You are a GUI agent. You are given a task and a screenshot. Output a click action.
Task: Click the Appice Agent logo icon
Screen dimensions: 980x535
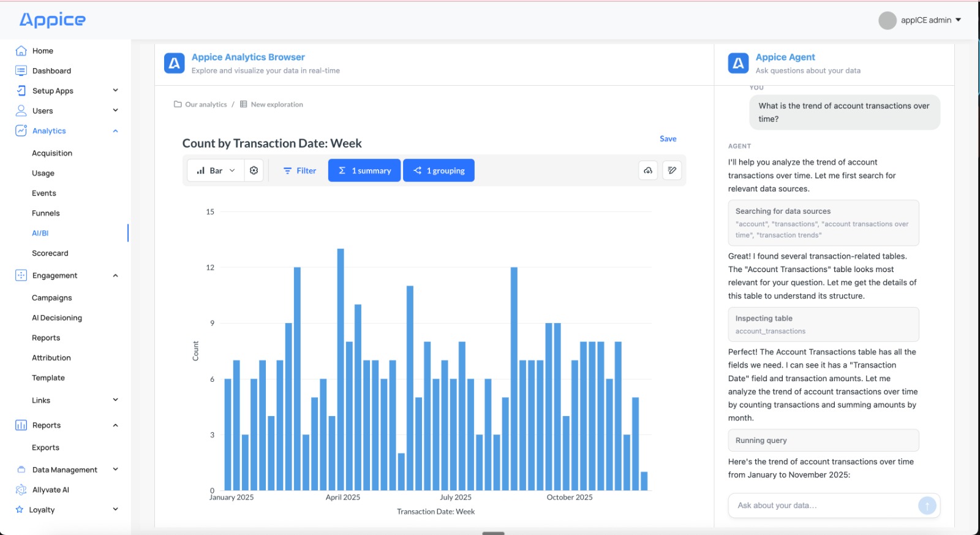(x=738, y=63)
